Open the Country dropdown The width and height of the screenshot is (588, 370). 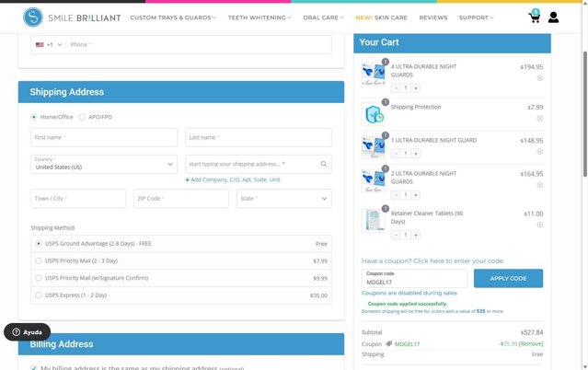click(x=104, y=164)
